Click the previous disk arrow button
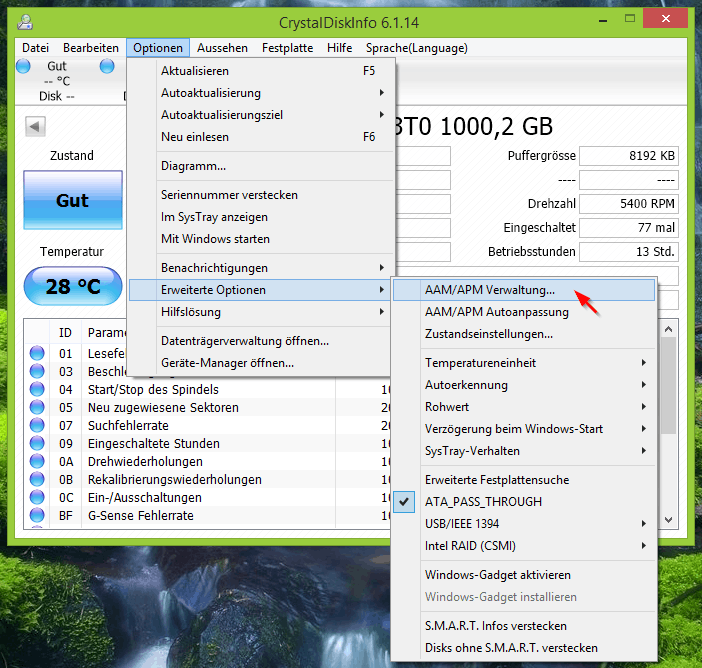Viewport: 702px width, 668px height. (35, 127)
